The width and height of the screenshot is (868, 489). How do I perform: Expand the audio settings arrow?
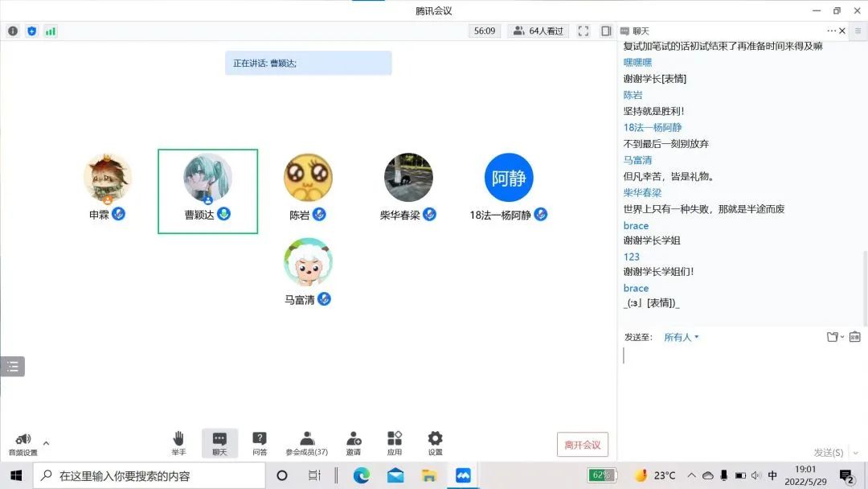(46, 443)
